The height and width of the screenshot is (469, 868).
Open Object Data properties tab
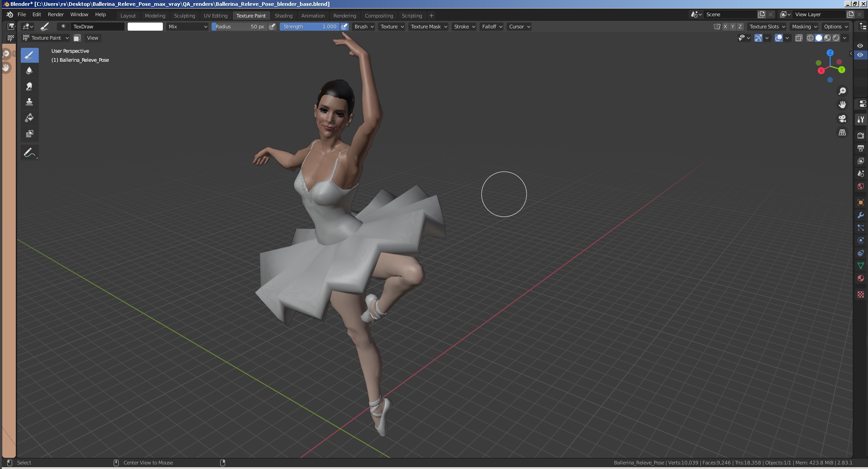coord(861,266)
